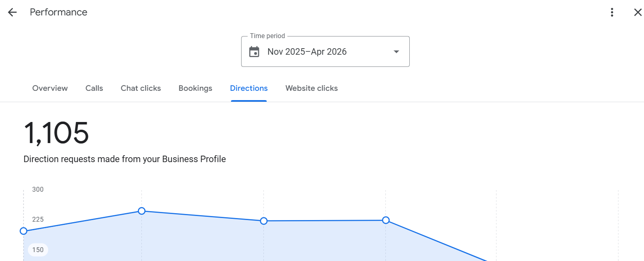
Task: Open the Calls tab
Action: pyautogui.click(x=94, y=88)
